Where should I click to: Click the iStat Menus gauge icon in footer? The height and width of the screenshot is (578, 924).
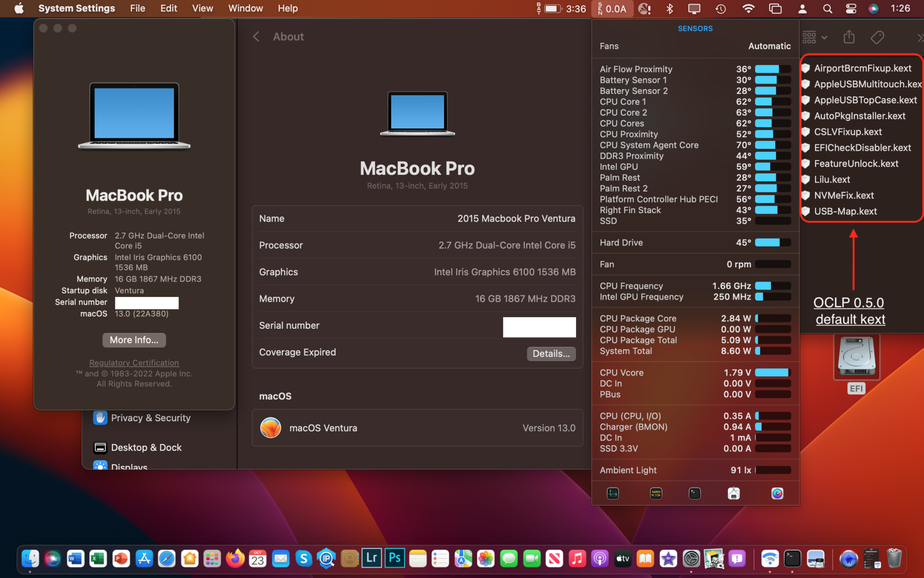tap(777, 493)
